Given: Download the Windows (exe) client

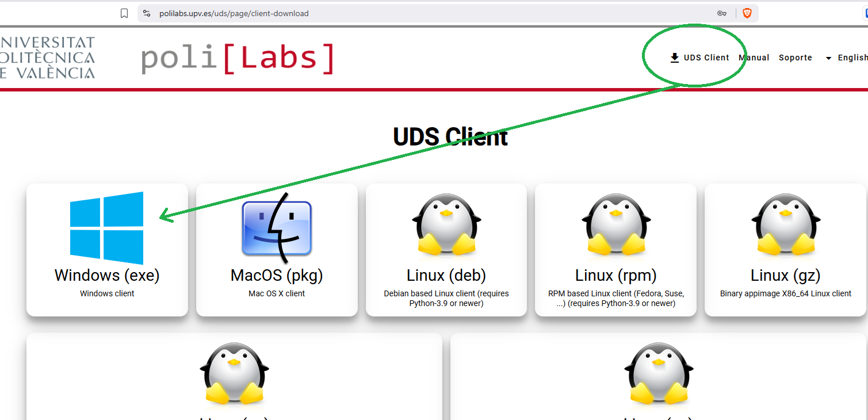Looking at the screenshot, I should [x=107, y=250].
